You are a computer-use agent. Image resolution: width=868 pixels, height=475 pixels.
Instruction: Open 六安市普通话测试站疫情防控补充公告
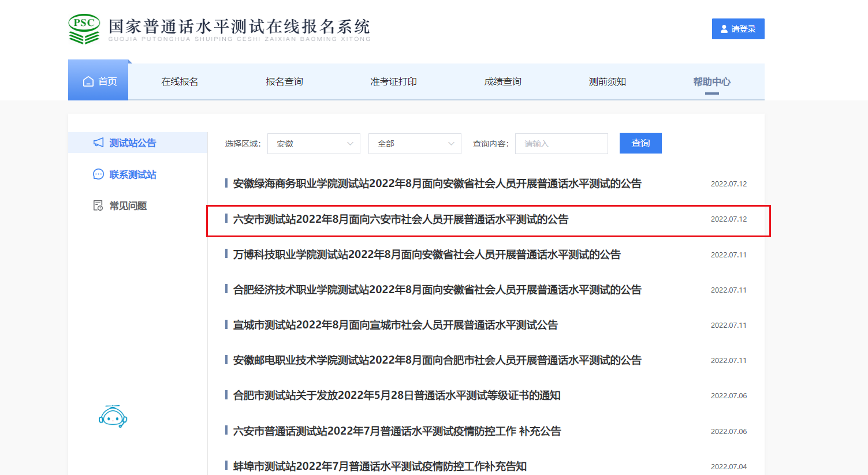pos(397,431)
